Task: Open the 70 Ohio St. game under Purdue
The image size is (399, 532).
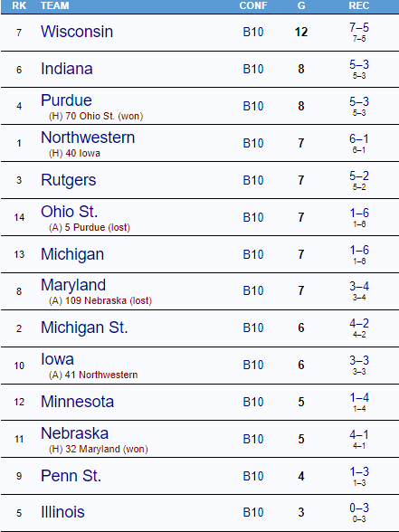Action: tap(90, 116)
